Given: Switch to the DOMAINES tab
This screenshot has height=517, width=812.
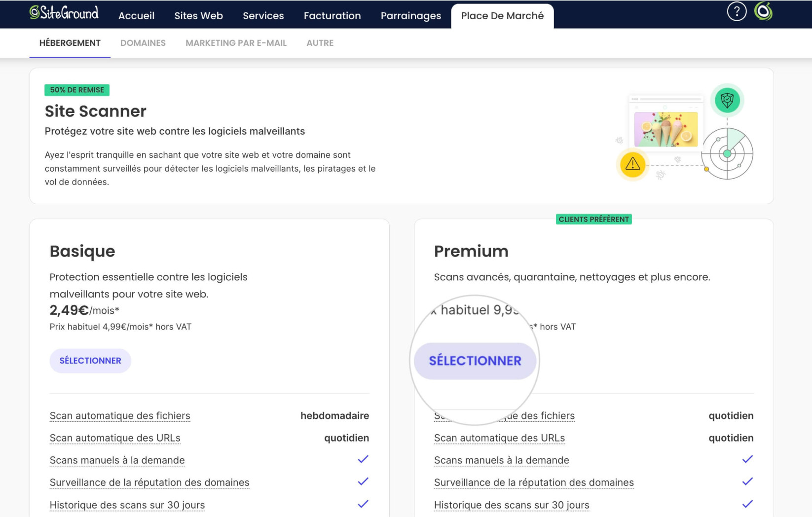Looking at the screenshot, I should [143, 43].
